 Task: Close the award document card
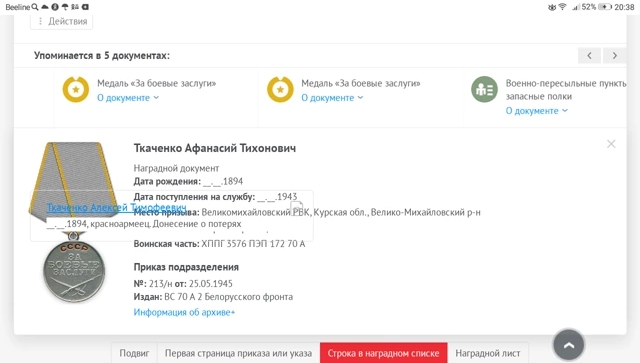[611, 144]
